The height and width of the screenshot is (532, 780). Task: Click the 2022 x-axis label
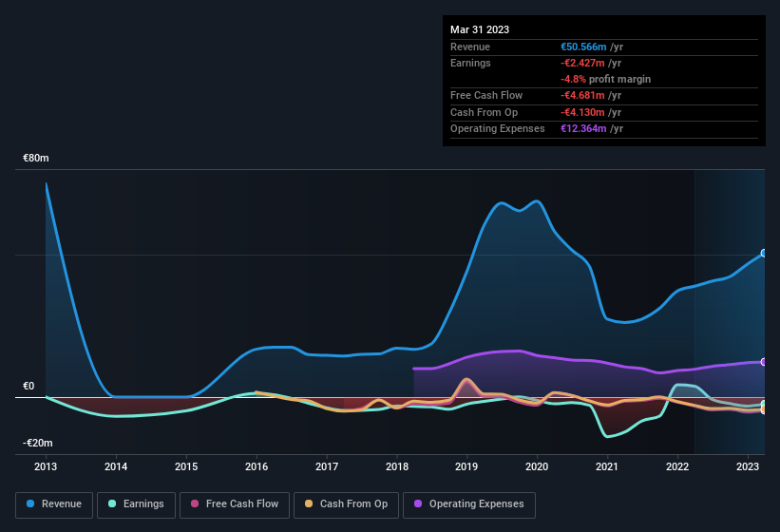click(x=677, y=466)
